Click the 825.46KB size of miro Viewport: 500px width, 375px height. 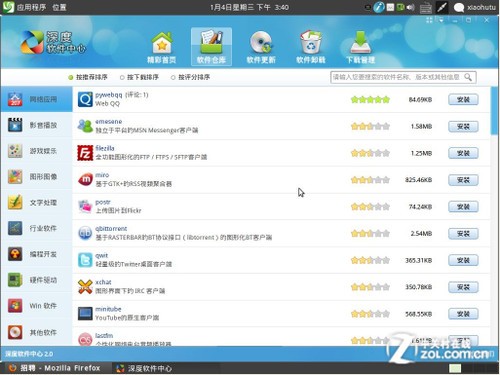click(x=419, y=180)
